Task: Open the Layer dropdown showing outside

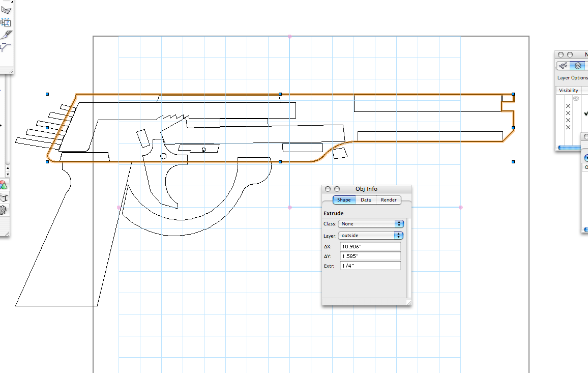Action: click(371, 235)
